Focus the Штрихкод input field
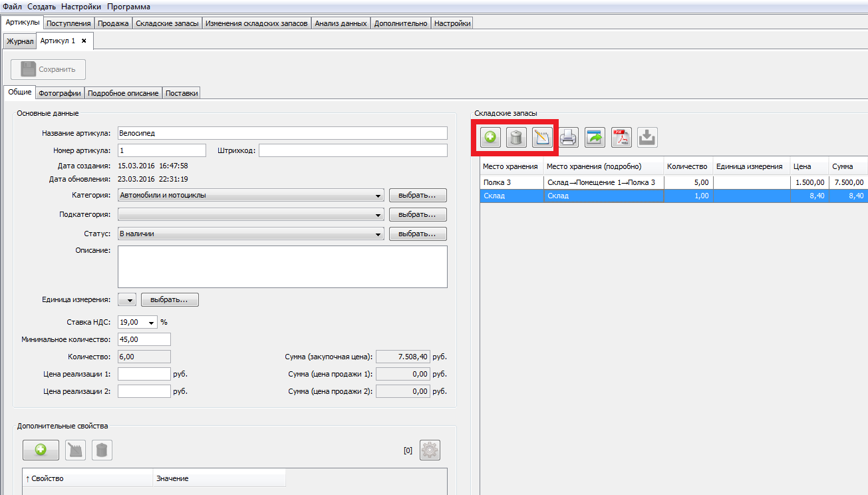This screenshot has width=868, height=495. [x=353, y=150]
